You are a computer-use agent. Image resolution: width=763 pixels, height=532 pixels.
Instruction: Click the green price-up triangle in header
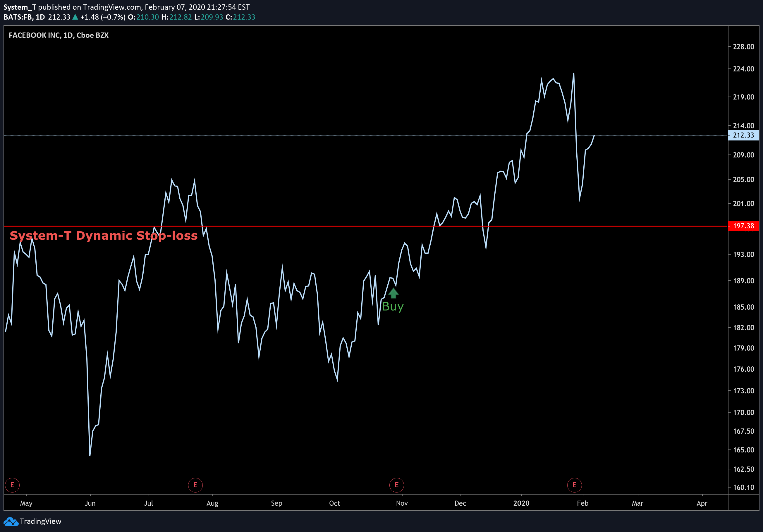click(75, 17)
